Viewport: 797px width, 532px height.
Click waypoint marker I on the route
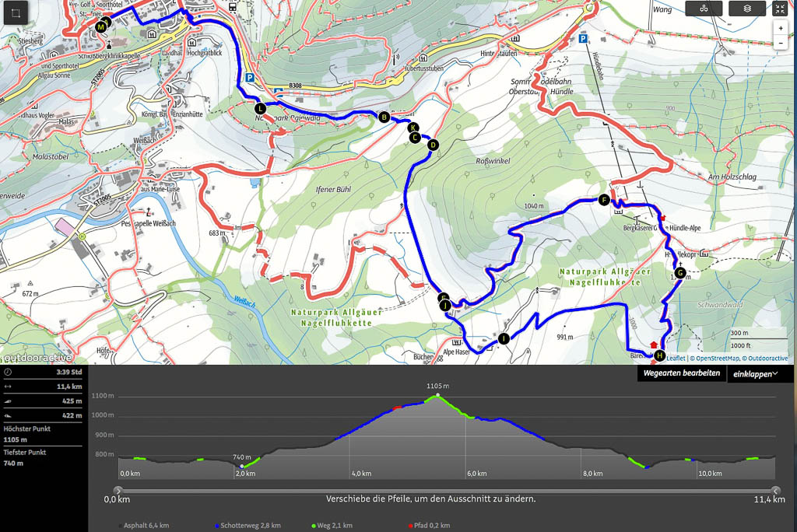tap(504, 338)
